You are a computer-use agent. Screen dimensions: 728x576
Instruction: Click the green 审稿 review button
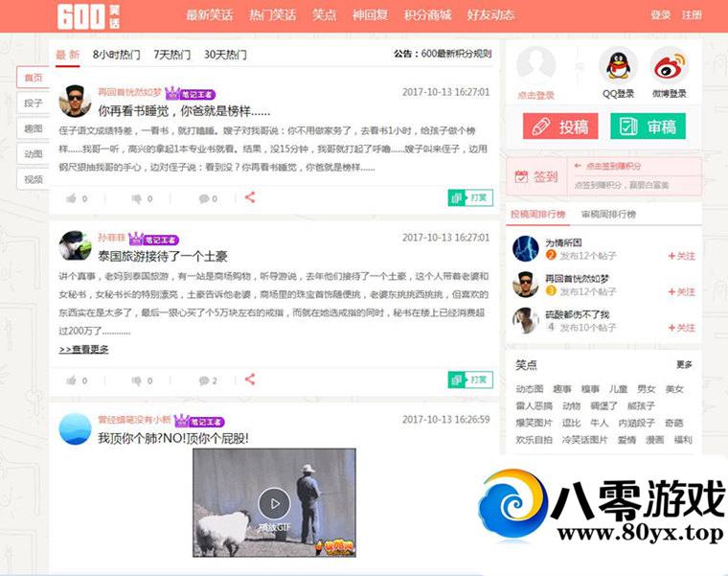[x=648, y=127]
